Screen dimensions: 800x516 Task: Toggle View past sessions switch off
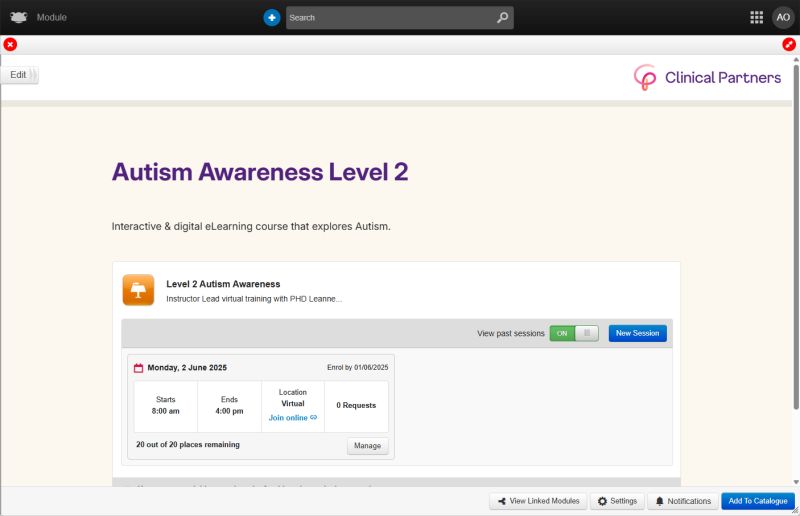574,333
